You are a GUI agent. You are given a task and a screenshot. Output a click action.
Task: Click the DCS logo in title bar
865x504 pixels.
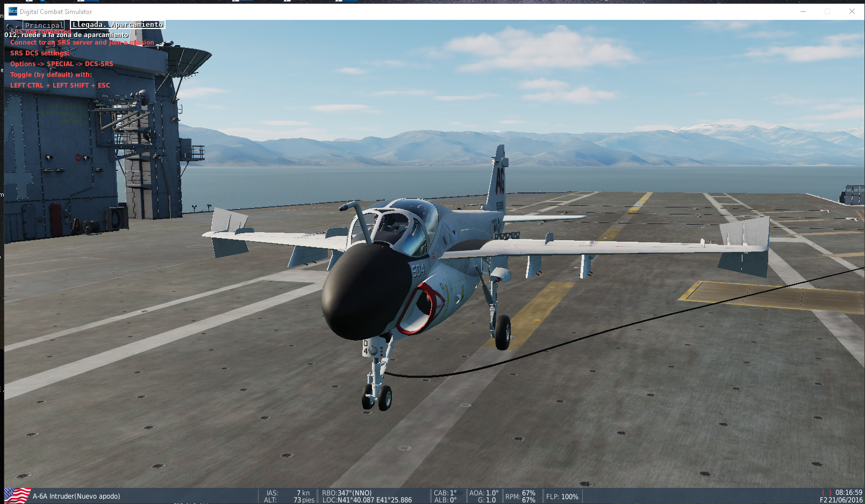[x=12, y=11]
